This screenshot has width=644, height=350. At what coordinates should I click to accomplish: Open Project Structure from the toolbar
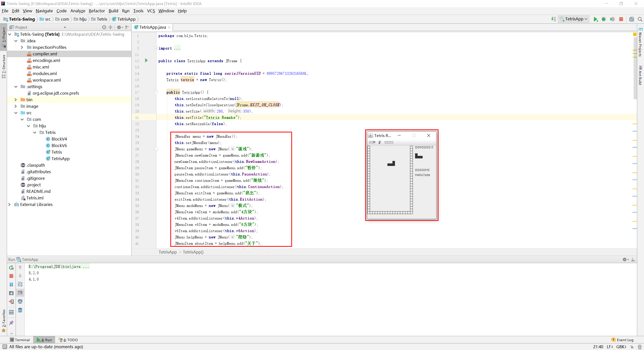coord(631,19)
